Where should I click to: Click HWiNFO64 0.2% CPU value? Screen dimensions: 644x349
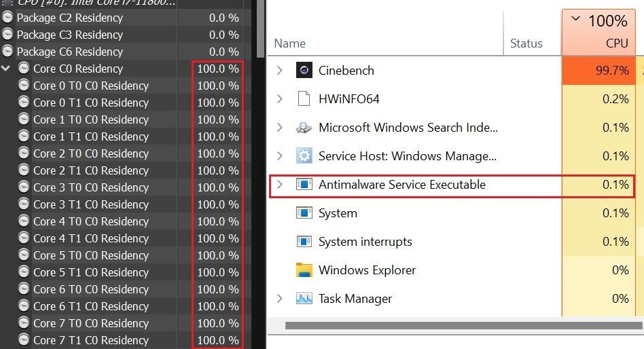pos(615,99)
